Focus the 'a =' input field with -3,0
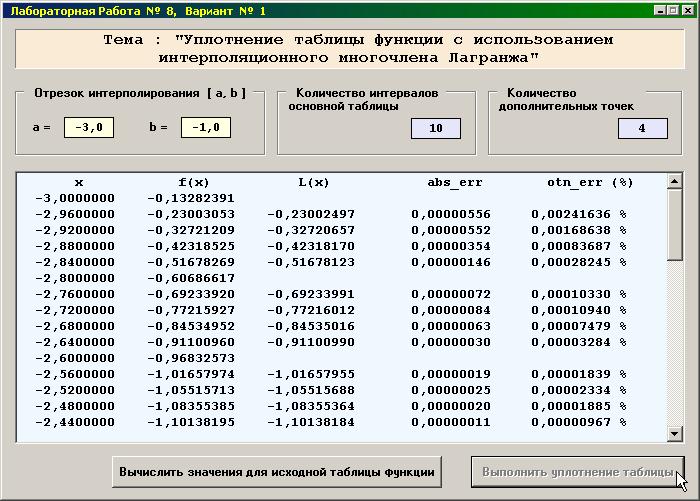 pos(89,128)
